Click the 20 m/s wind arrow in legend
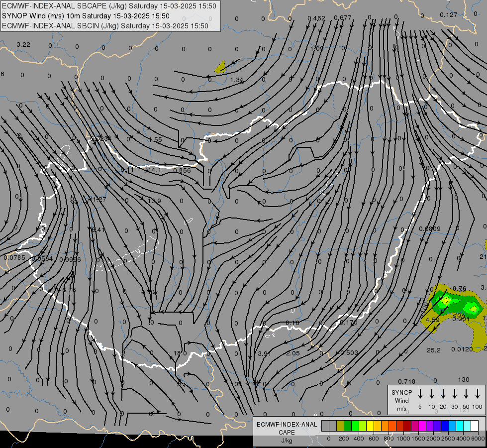 coord(443,394)
